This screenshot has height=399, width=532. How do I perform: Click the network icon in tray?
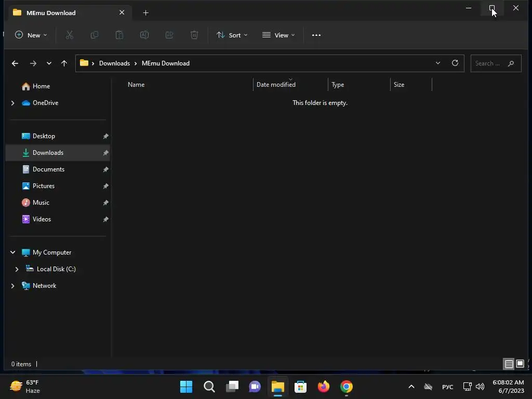467,387
